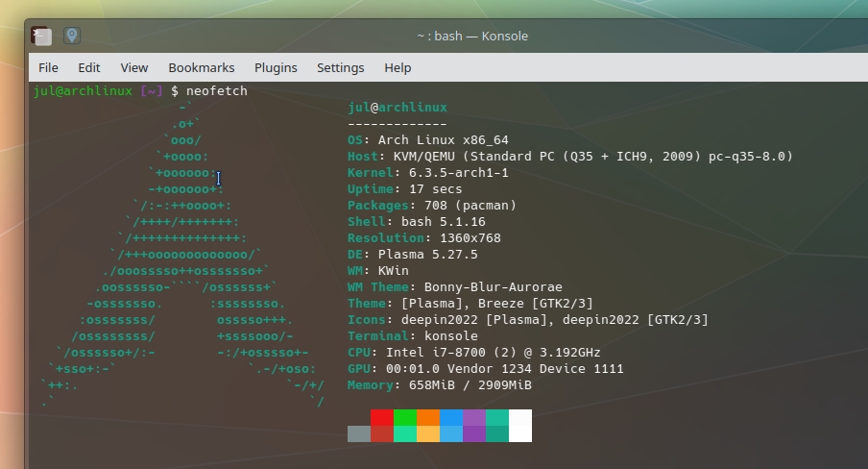Click the typed neofetch command at the prompt

click(216, 90)
